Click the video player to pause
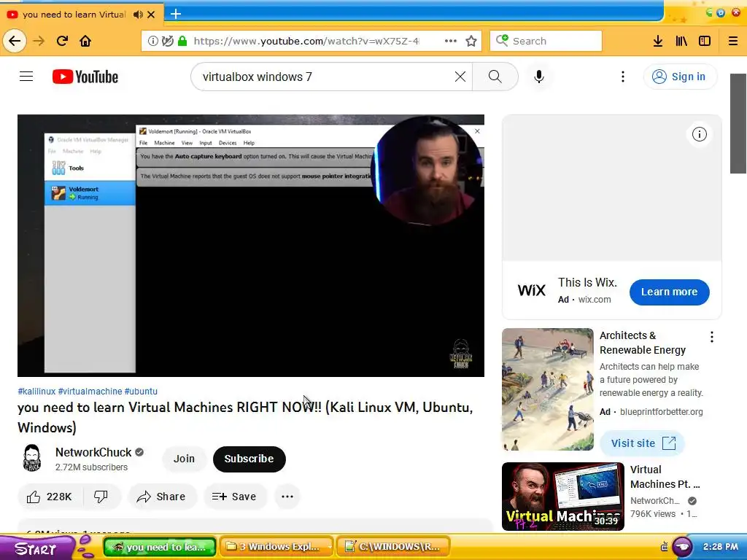 [x=251, y=245]
